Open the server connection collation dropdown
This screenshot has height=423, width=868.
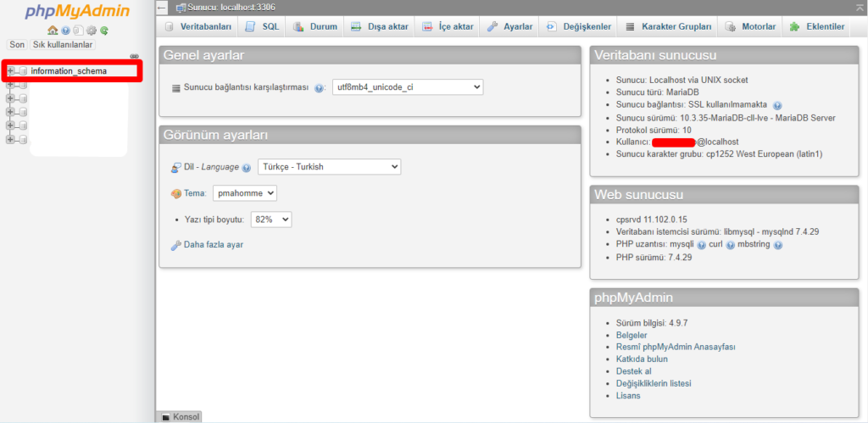(407, 87)
